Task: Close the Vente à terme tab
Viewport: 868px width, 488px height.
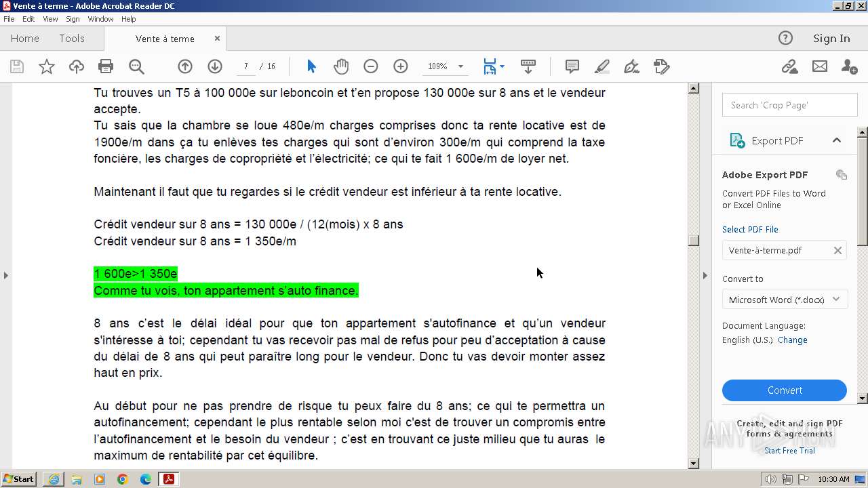Action: click(x=218, y=39)
